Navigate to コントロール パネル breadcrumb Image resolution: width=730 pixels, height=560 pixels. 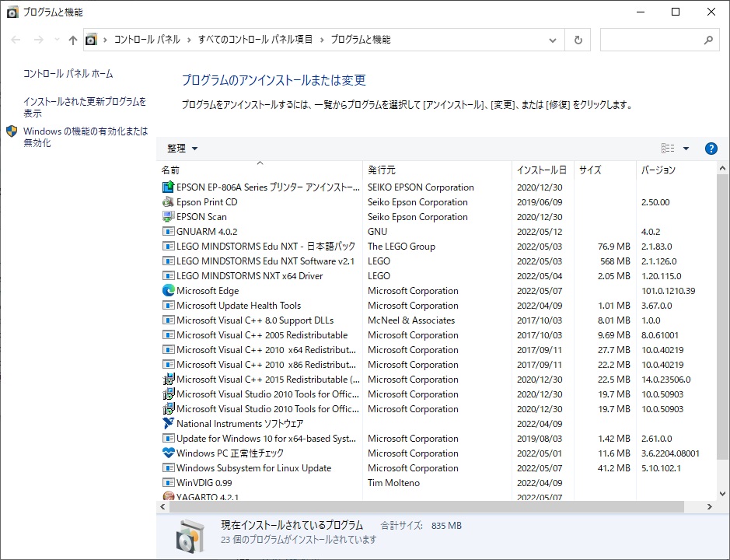pyautogui.click(x=147, y=40)
